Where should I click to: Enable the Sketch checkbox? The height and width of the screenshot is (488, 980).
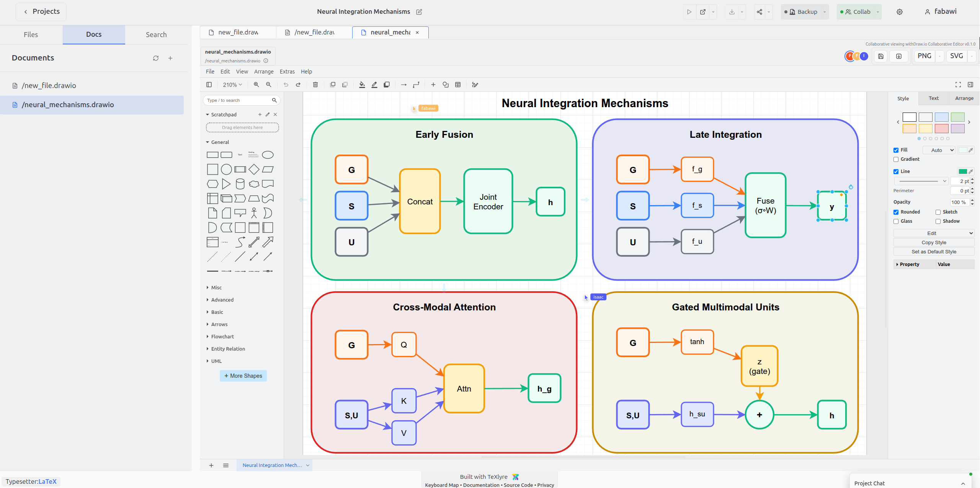[x=938, y=212]
